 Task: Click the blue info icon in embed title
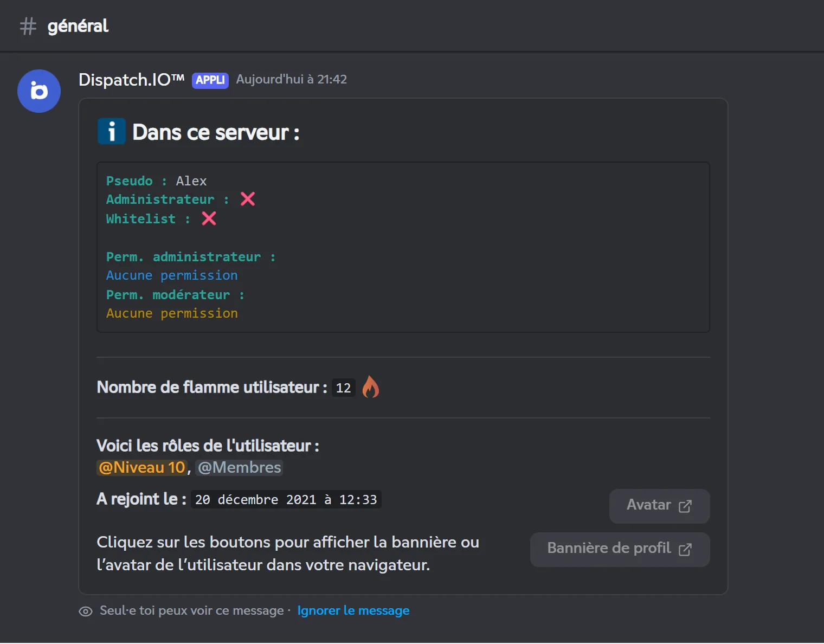click(112, 132)
